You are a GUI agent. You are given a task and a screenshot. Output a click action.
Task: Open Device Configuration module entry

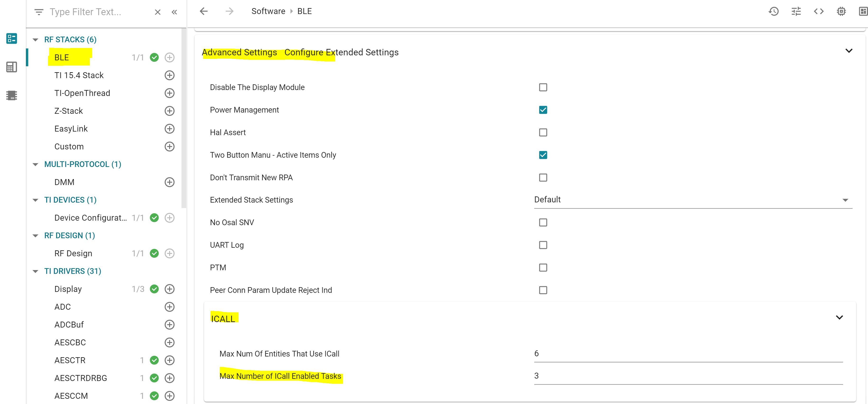(90, 218)
